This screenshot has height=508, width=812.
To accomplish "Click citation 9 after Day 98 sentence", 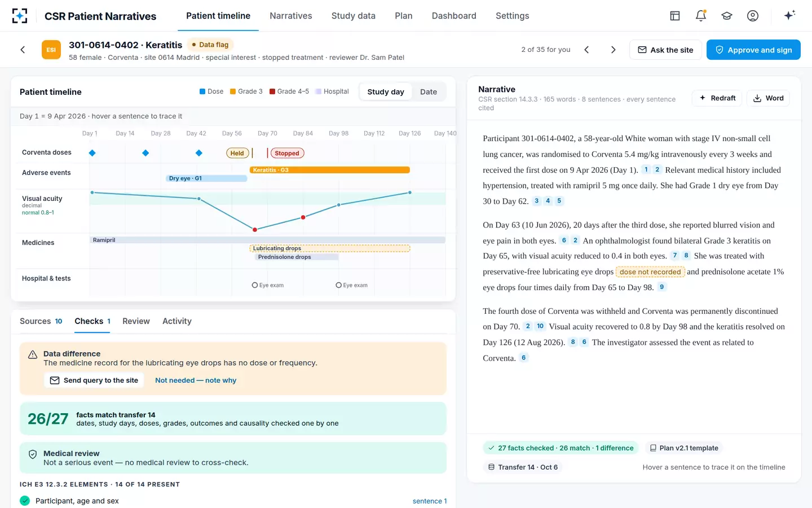I will click(662, 287).
